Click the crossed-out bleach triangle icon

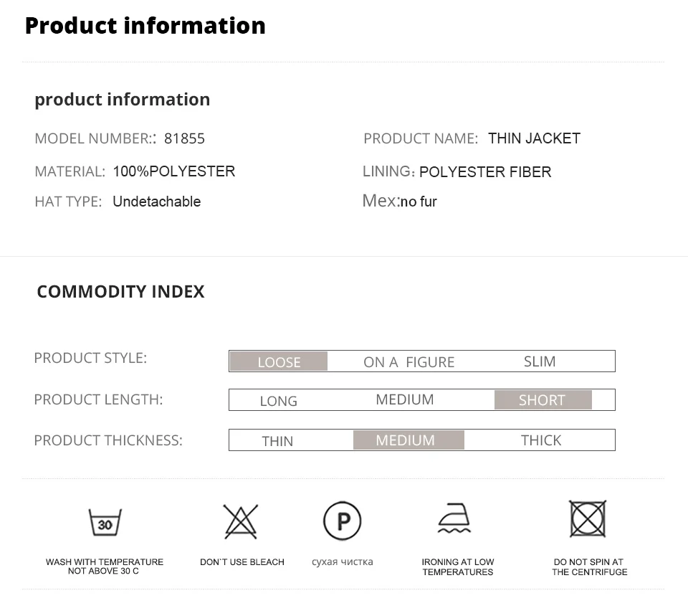pyautogui.click(x=241, y=521)
